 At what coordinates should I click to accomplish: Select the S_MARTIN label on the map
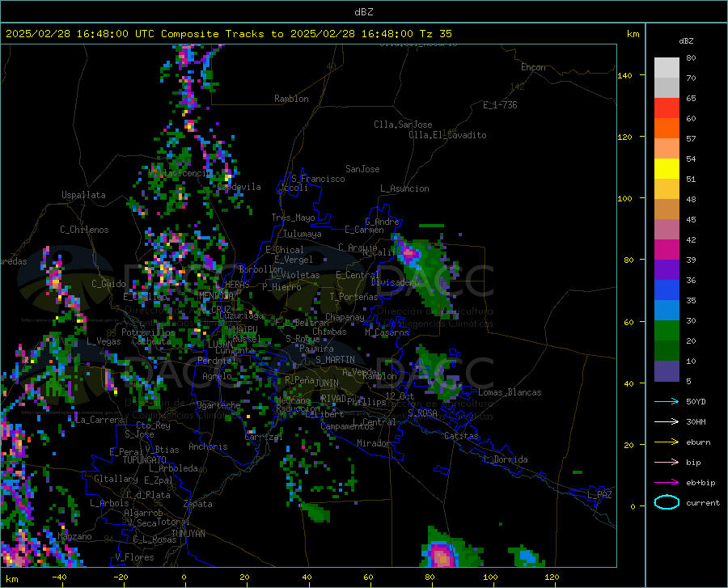(x=335, y=360)
